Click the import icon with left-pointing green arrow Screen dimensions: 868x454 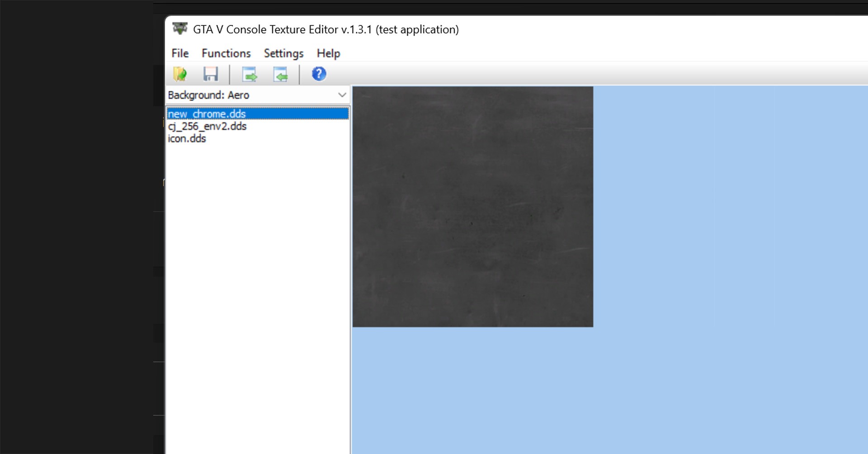(x=280, y=74)
